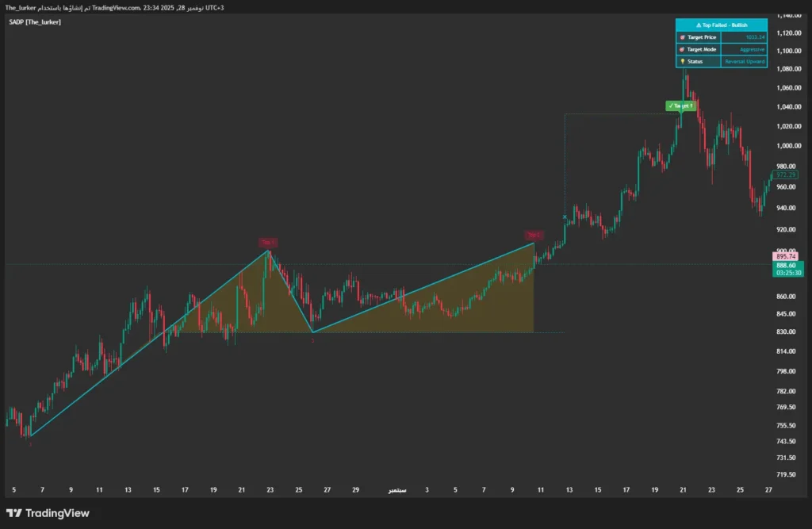The height and width of the screenshot is (529, 812).
Task: Click the 920.00 price axis label
Action: [786, 229]
